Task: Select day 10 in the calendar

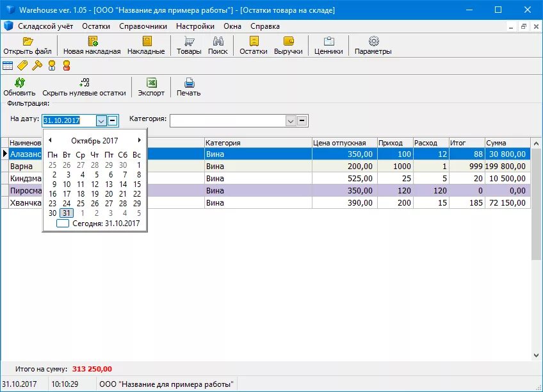Action: [x=67, y=184]
